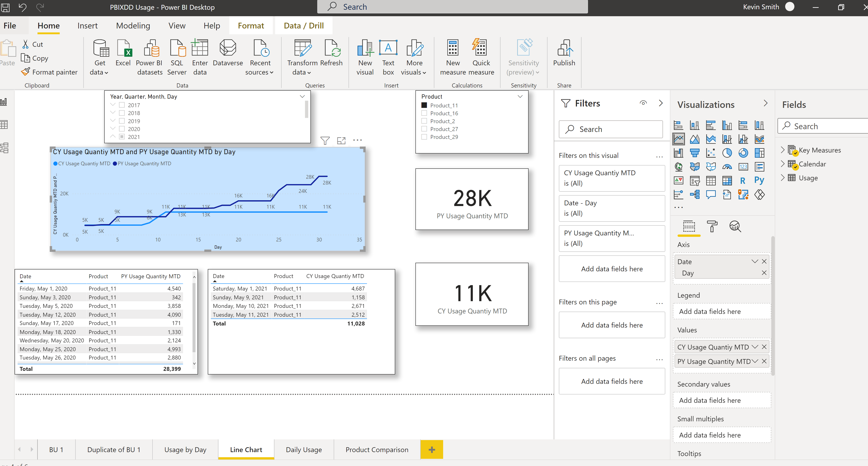
Task: Remove Day from the Axis well
Action: (x=764, y=273)
